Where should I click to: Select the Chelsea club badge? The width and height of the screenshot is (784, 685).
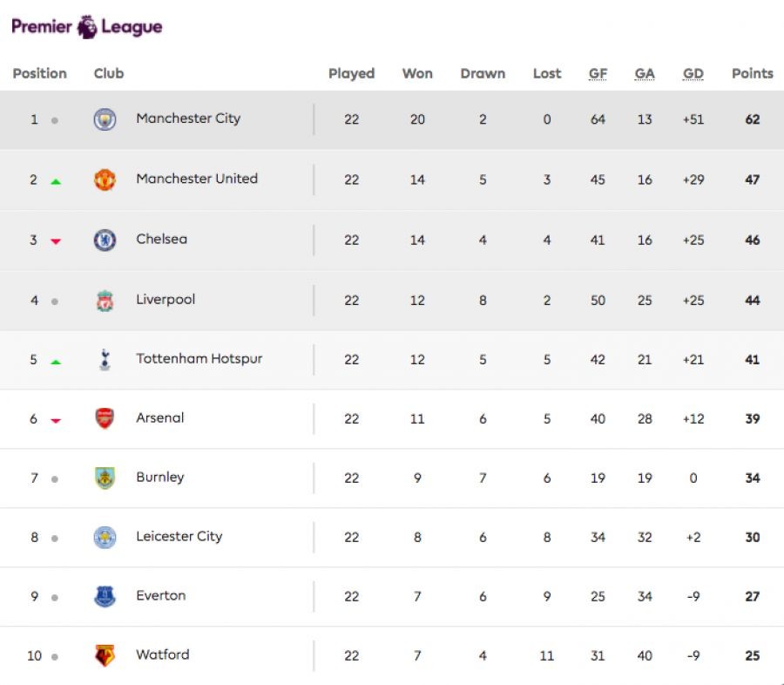click(105, 240)
